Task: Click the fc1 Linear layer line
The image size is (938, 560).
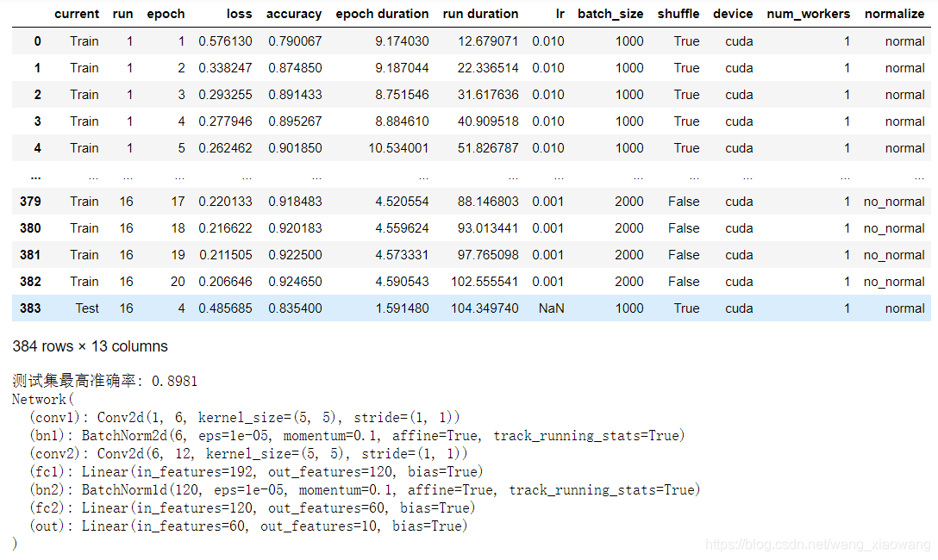Action: pos(256,471)
